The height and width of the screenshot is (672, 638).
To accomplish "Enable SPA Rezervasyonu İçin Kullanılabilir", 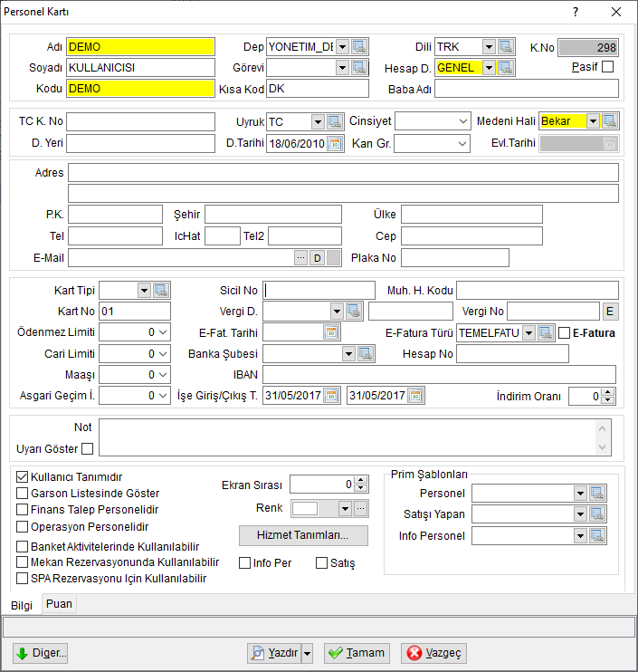I will [x=22, y=579].
